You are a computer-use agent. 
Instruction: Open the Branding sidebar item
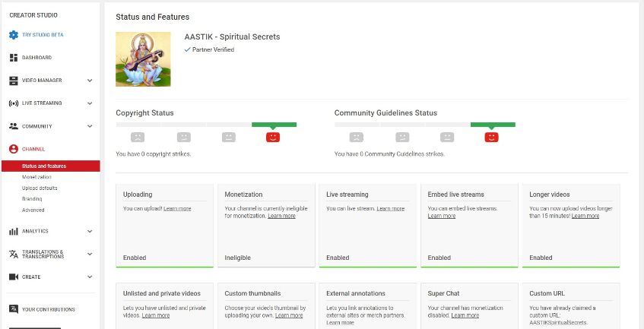pos(32,199)
